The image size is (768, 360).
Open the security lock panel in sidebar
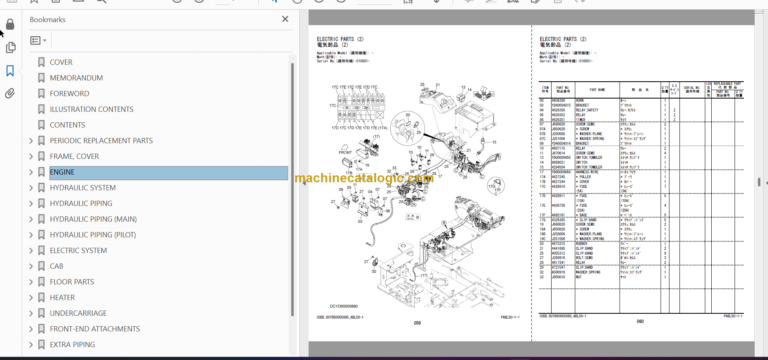tap(10, 24)
